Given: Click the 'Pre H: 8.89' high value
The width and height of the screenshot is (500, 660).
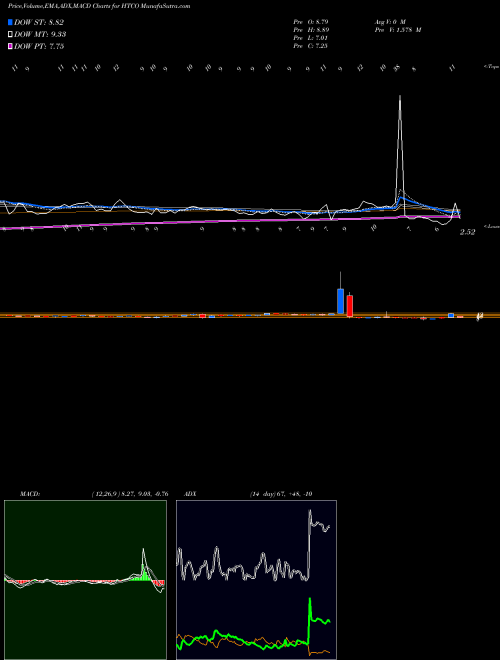Looking at the screenshot, I should [x=311, y=30].
